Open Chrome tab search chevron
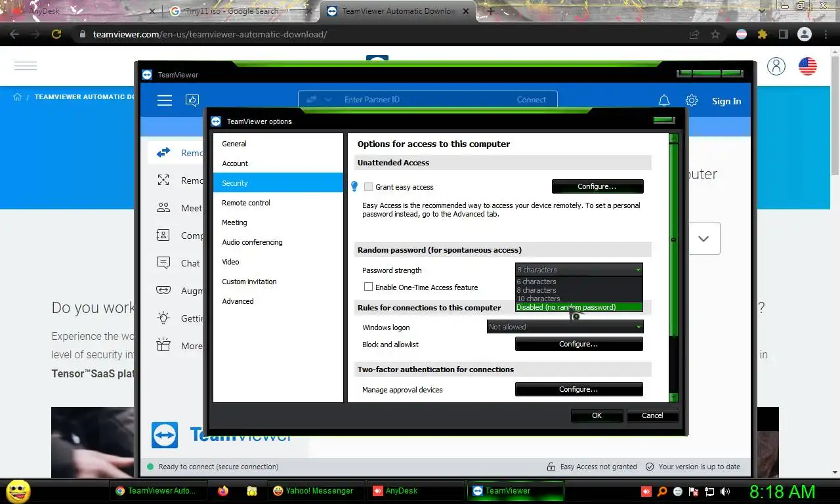This screenshot has height=504, width=840. [x=762, y=10]
